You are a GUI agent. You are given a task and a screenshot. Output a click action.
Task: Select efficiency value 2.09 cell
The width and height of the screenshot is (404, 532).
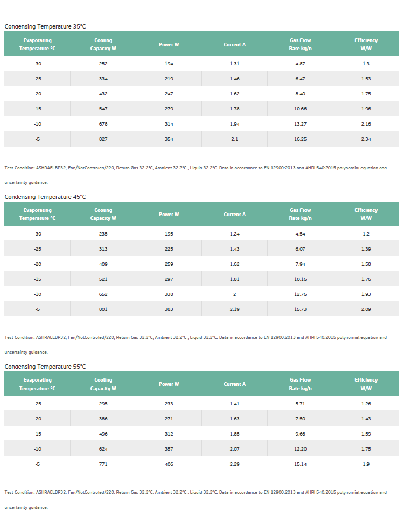click(366, 309)
